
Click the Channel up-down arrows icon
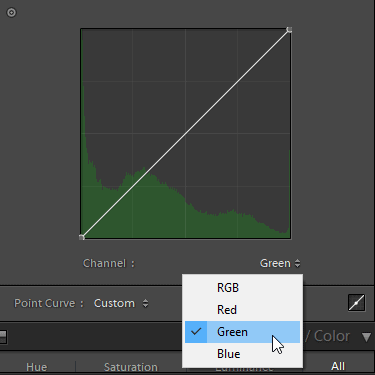[x=297, y=263]
